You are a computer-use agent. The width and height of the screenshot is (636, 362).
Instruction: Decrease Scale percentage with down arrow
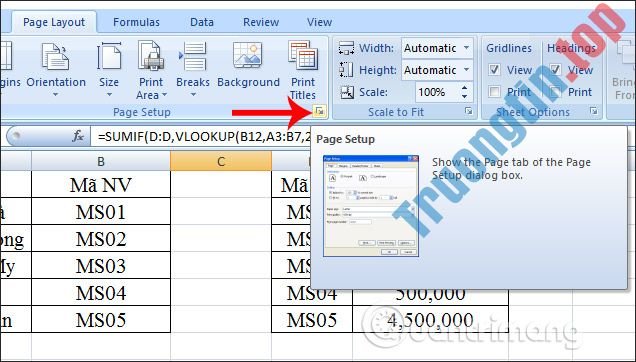[x=464, y=97]
